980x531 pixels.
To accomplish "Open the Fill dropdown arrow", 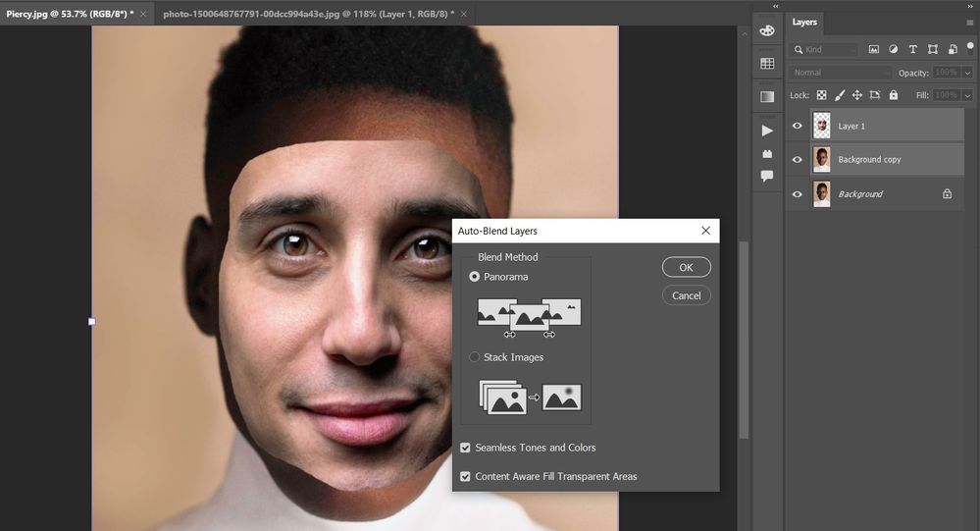I will coord(967,95).
